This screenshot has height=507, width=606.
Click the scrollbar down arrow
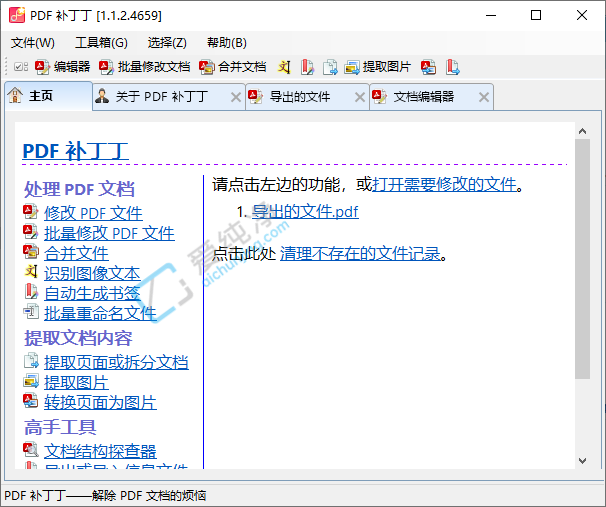click(x=582, y=461)
